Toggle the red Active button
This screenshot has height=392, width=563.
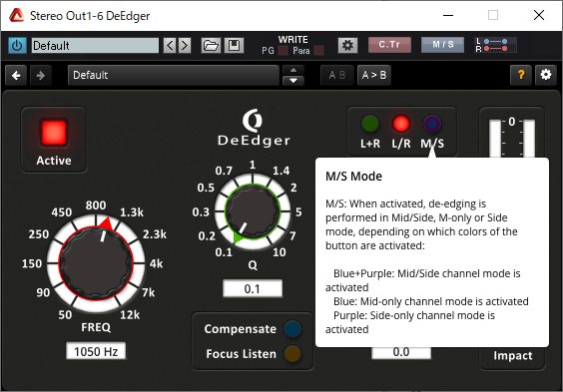[x=54, y=133]
